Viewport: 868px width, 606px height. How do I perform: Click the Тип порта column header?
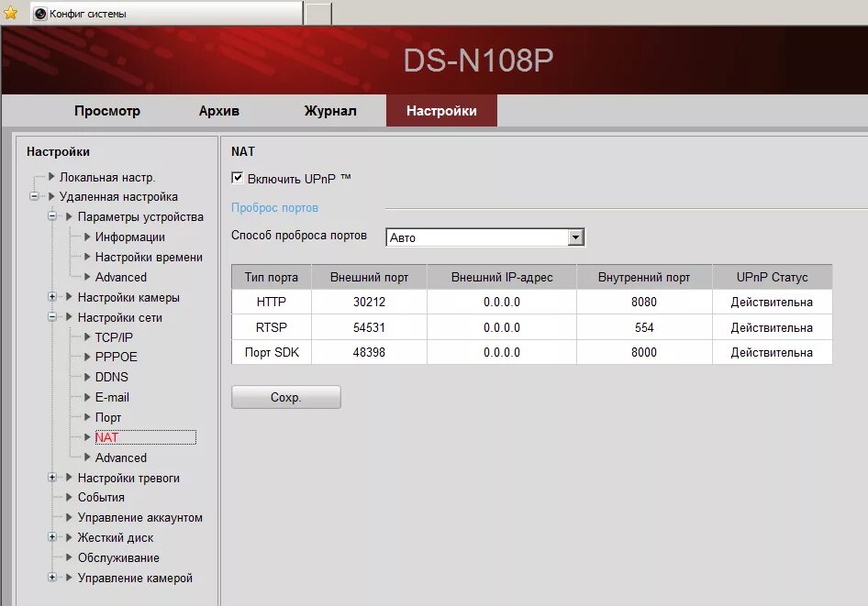pos(272,277)
